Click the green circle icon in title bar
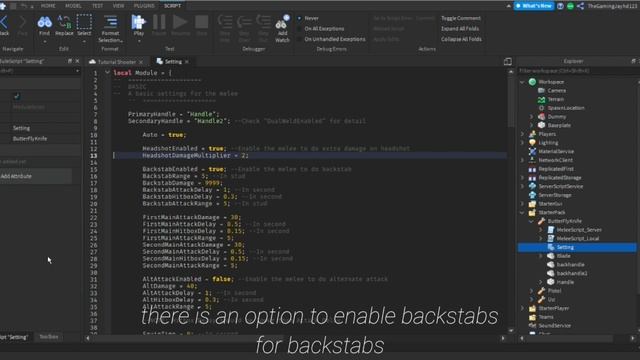640x360 pixels. pos(570,6)
